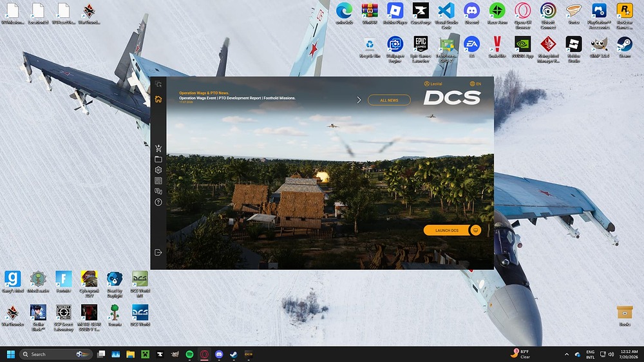Advance to next news item arrow
The width and height of the screenshot is (644, 362).
pos(359,100)
